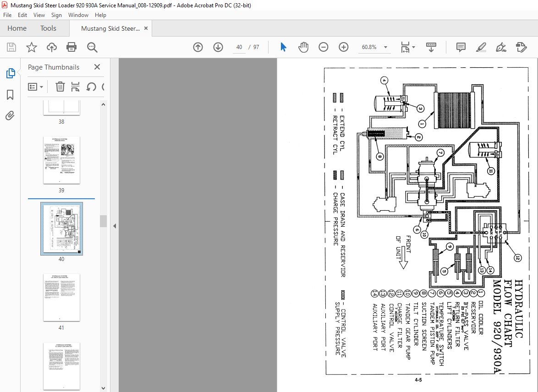Image resolution: width=538 pixels, height=392 pixels.
Task: Select the page 42 thumbnail at bottom
Action: pyautogui.click(x=61, y=366)
